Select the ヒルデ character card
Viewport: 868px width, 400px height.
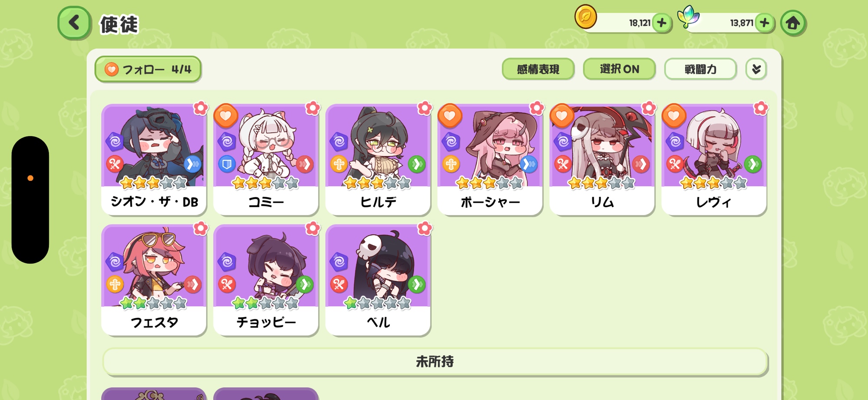(378, 159)
